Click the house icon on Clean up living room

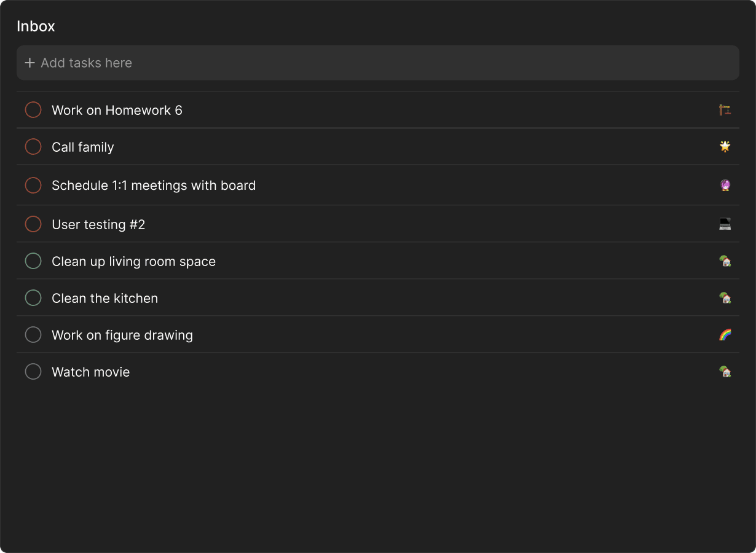(725, 261)
